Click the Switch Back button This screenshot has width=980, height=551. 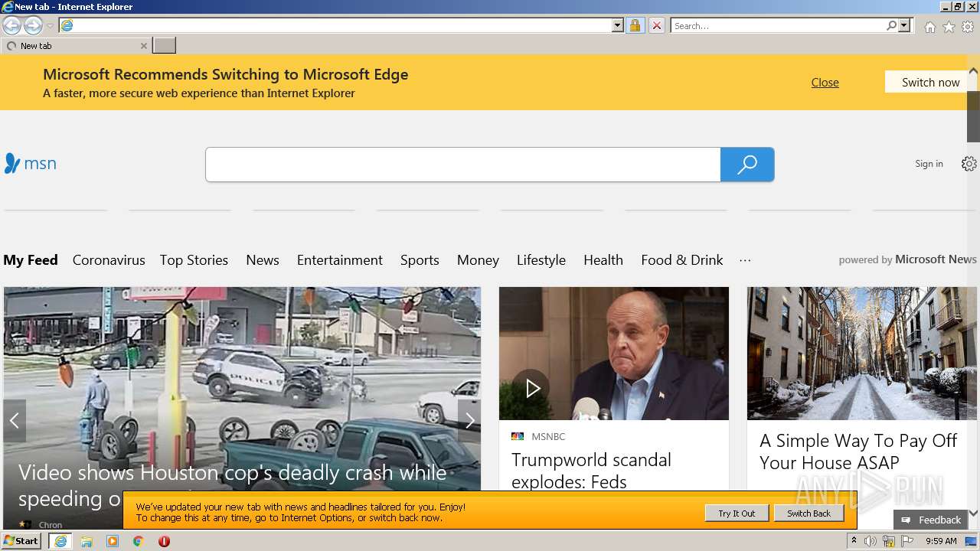(808, 514)
